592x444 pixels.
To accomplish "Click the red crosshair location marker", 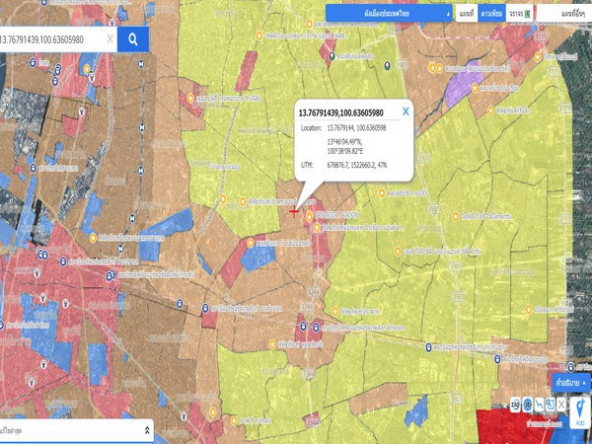I will [x=294, y=211].
